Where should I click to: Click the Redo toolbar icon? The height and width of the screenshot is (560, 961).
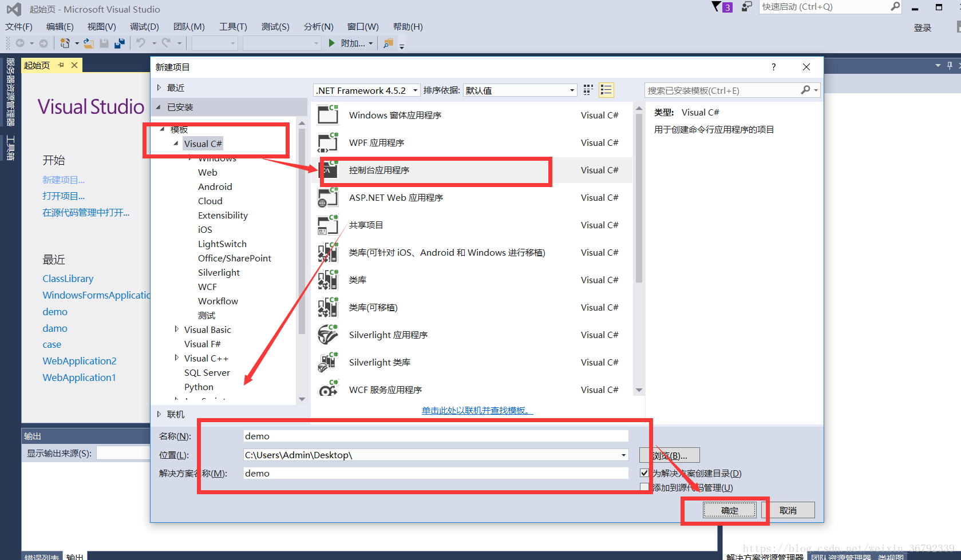[166, 43]
